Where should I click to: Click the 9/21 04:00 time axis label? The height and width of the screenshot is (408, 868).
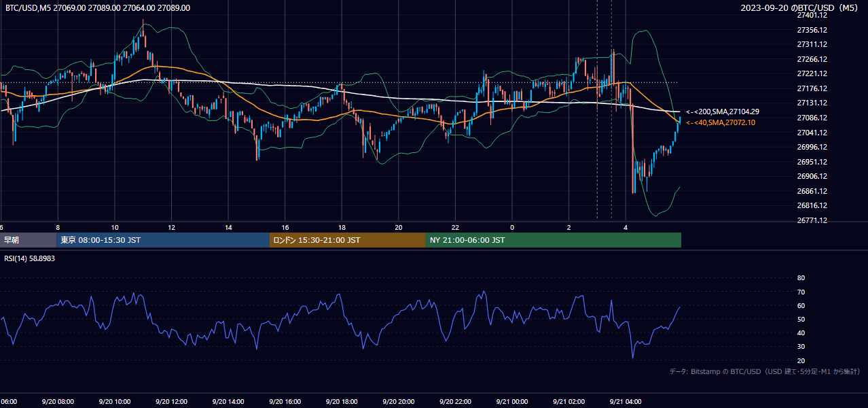click(x=626, y=402)
